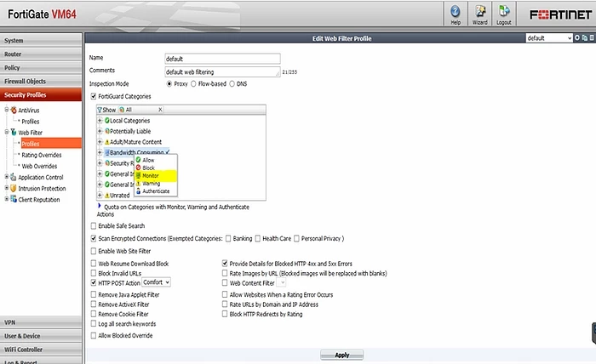Click the Logout icon
The image size is (596, 364).
click(x=504, y=11)
